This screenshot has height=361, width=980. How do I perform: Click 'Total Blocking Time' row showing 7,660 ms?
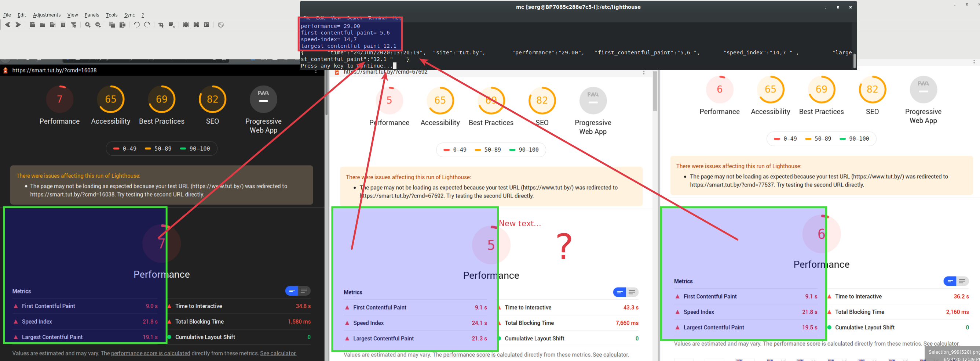point(569,323)
